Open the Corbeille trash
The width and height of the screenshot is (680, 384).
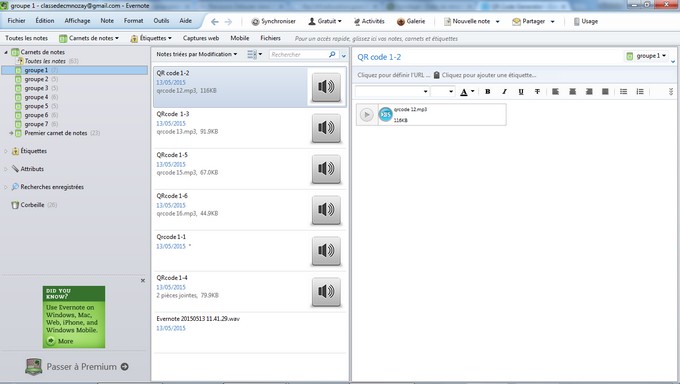(33, 205)
